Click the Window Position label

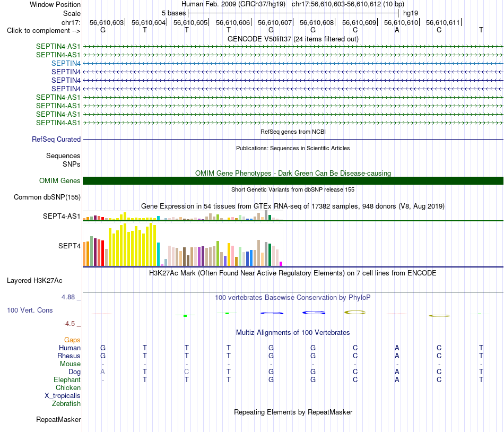pos(55,4)
